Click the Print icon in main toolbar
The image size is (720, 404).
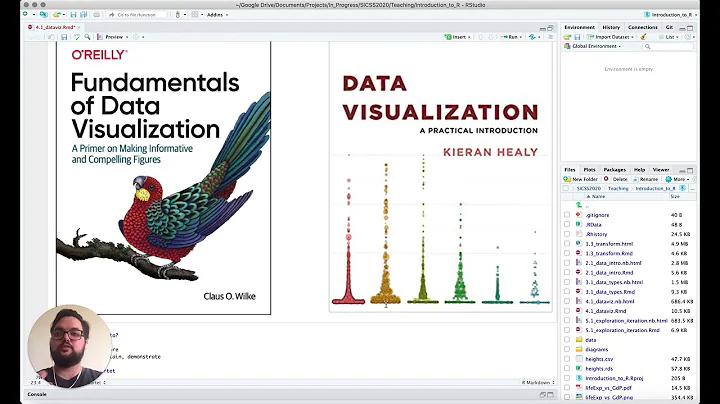(x=96, y=15)
